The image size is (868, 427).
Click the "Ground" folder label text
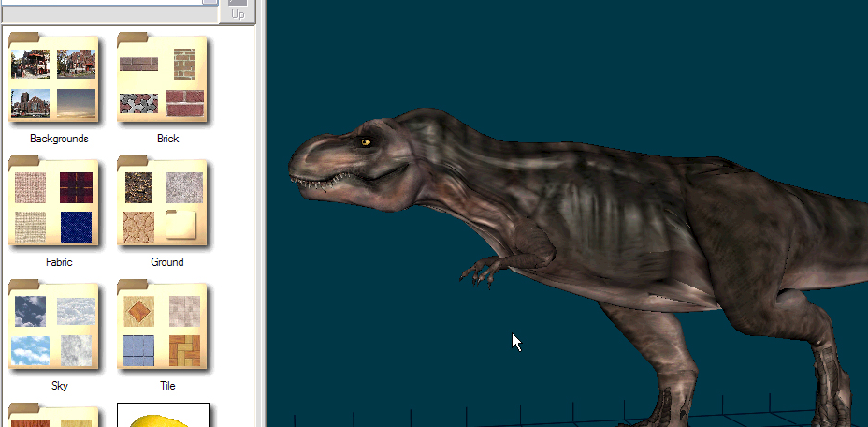click(167, 262)
